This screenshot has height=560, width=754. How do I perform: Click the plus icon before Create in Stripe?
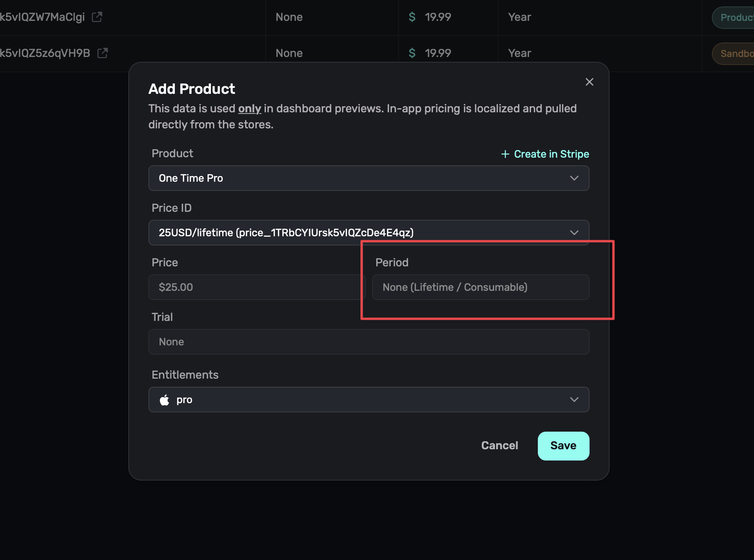pyautogui.click(x=505, y=154)
